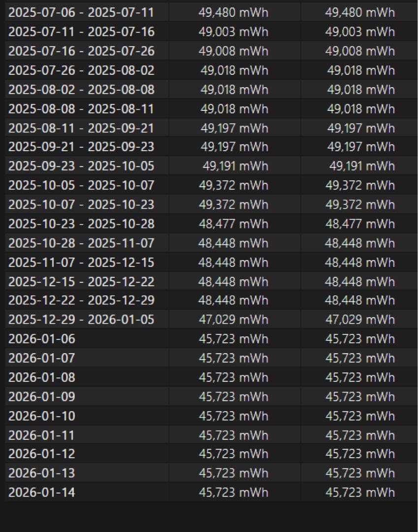Click left-column 49,480 mWh capacity value
This screenshot has width=418, height=532.
[x=233, y=13]
